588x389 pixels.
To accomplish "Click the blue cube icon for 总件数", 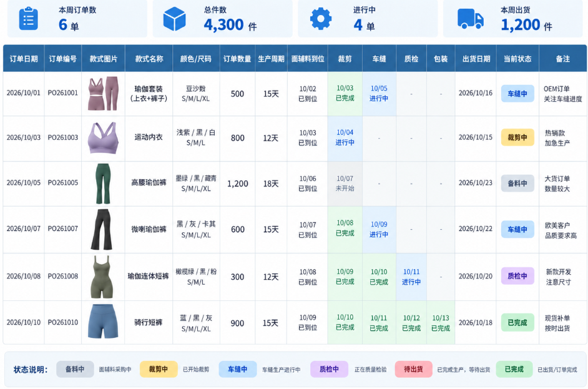I will 174,19.
